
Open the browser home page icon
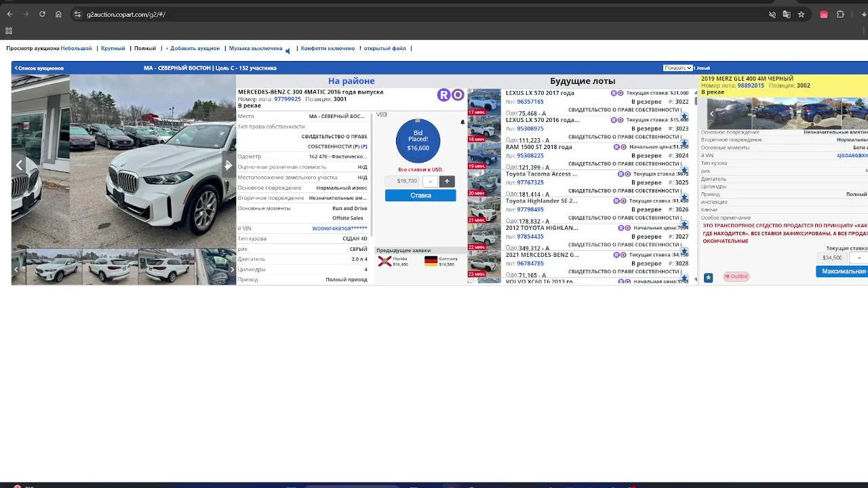[x=58, y=14]
